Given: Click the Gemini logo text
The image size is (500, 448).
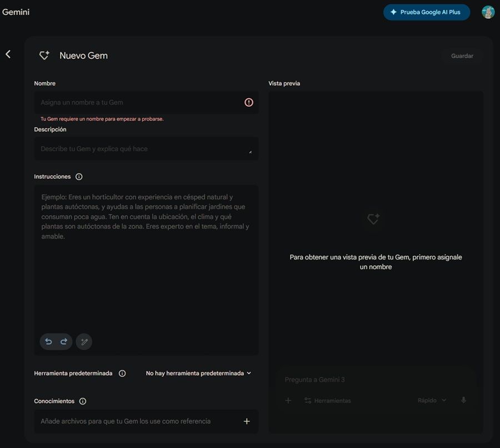Looking at the screenshot, I should click(16, 12).
